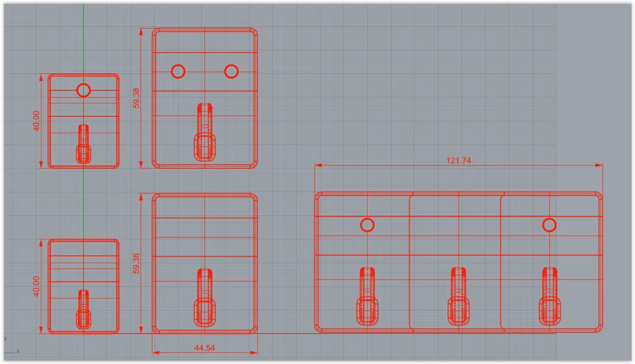Viewport: 635px width, 364px height.
Task: Select the hook on the two-hole 59.38 plate
Action: (205, 133)
